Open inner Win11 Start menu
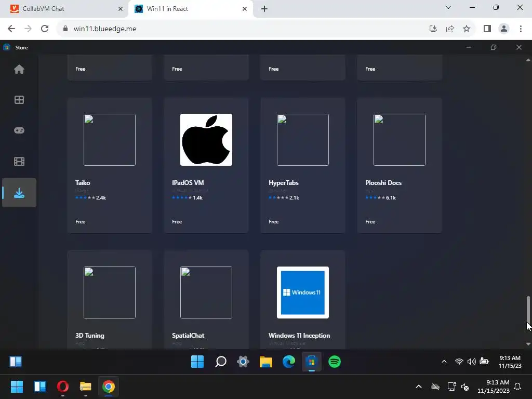The width and height of the screenshot is (532, 399). [x=197, y=362]
